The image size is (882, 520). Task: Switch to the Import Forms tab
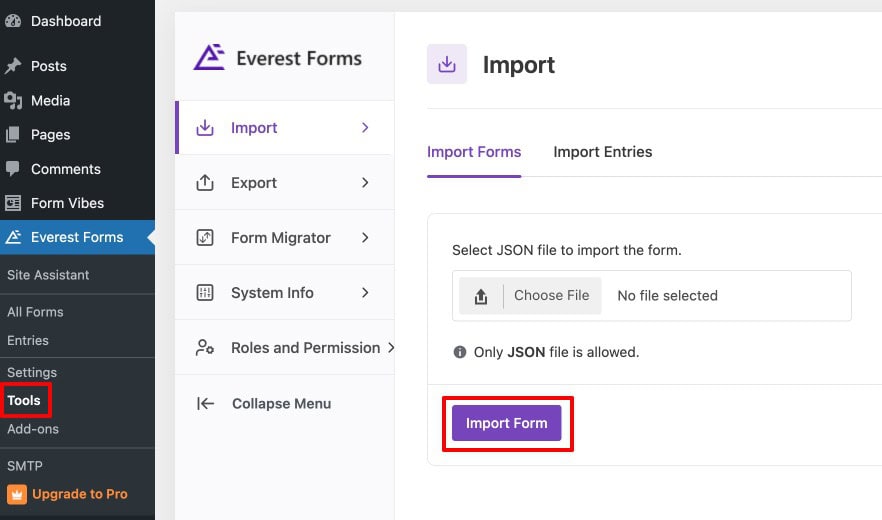[474, 152]
